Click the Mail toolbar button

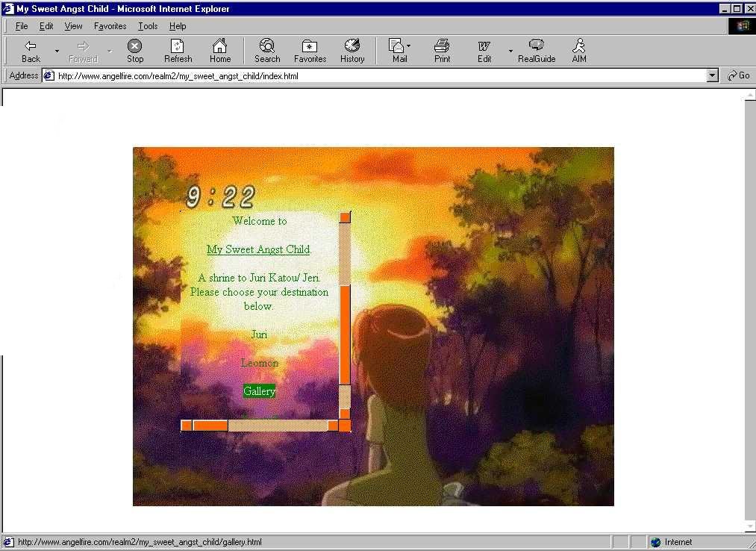tap(399, 51)
